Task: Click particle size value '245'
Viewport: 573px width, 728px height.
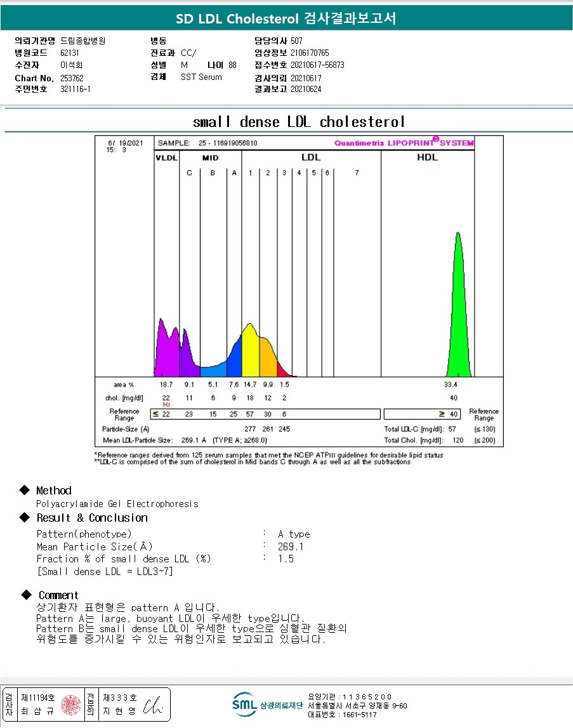Action: pyautogui.click(x=284, y=429)
